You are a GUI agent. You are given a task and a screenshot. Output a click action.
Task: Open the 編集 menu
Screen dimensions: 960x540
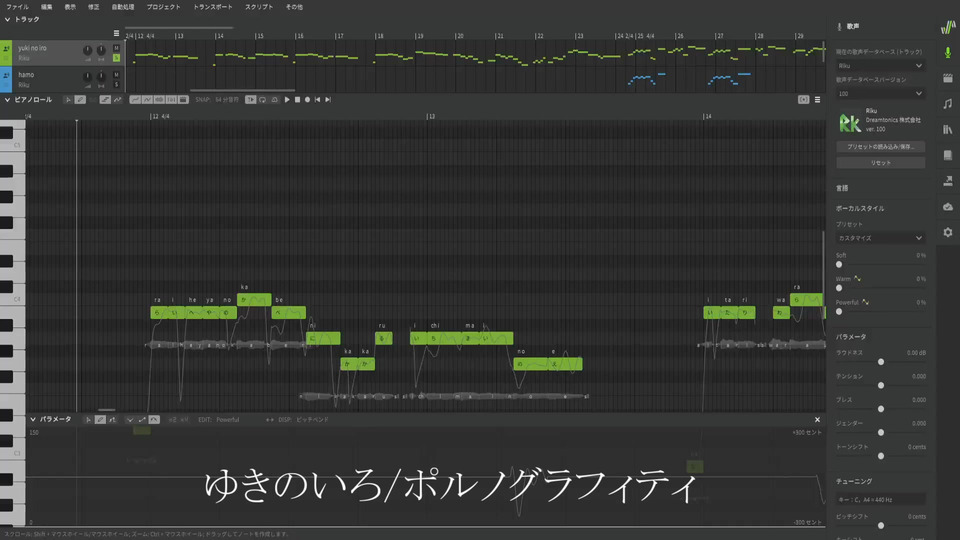tap(47, 7)
